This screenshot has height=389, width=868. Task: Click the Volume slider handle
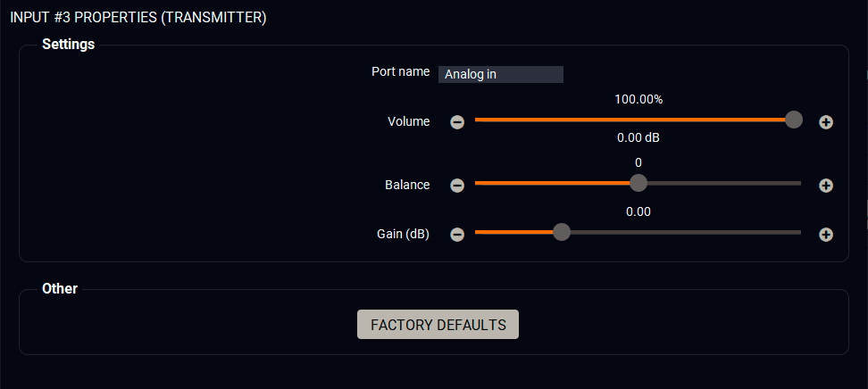pos(793,120)
